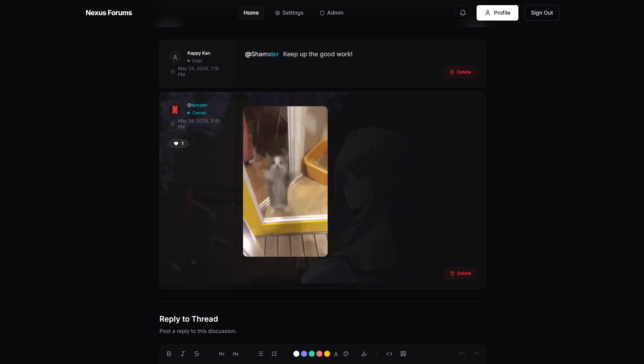Click the Sign Out button
Viewport: 644px width, 364px height.
coord(542,13)
